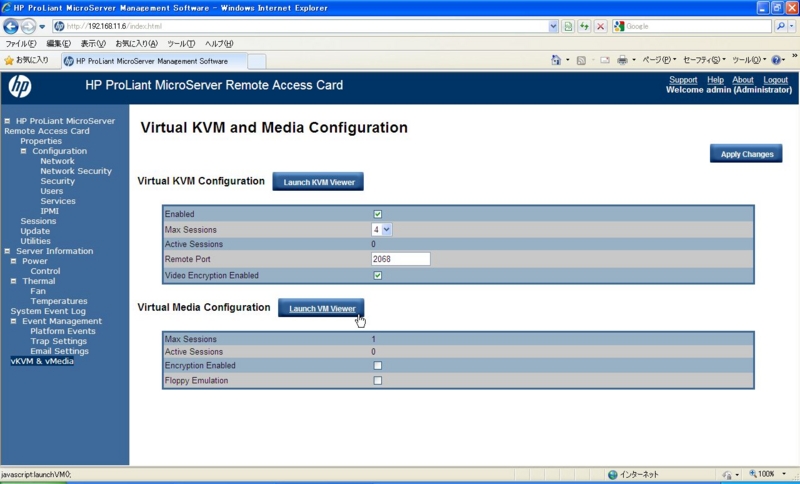Open the Max Sessions dropdown
This screenshot has height=484, width=800.
click(382, 230)
